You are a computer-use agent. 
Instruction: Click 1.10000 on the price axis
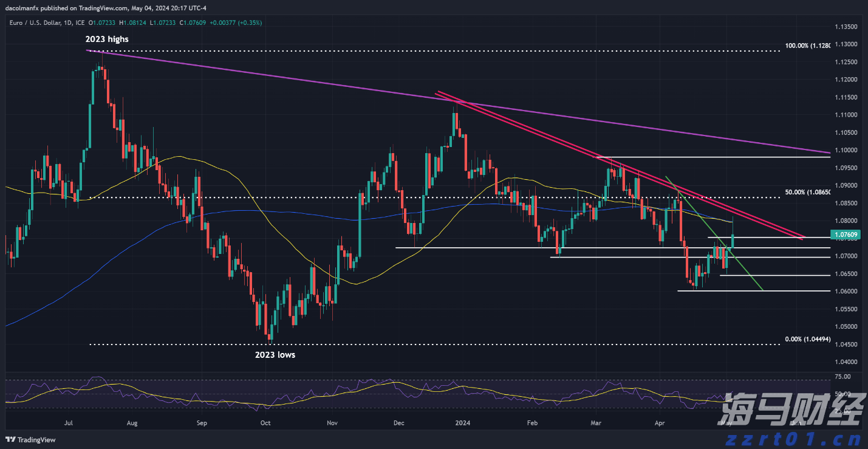(846, 151)
